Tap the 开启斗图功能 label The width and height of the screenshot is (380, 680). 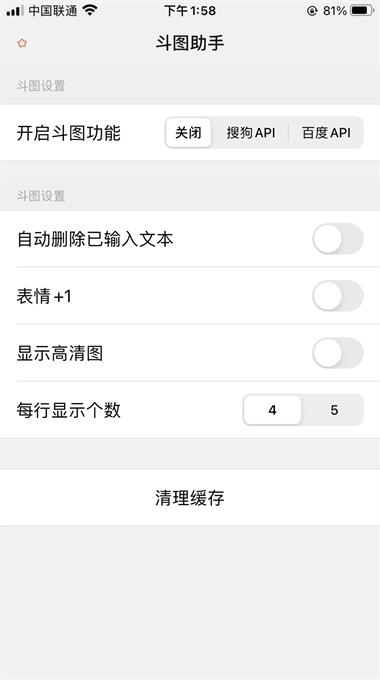(x=69, y=133)
